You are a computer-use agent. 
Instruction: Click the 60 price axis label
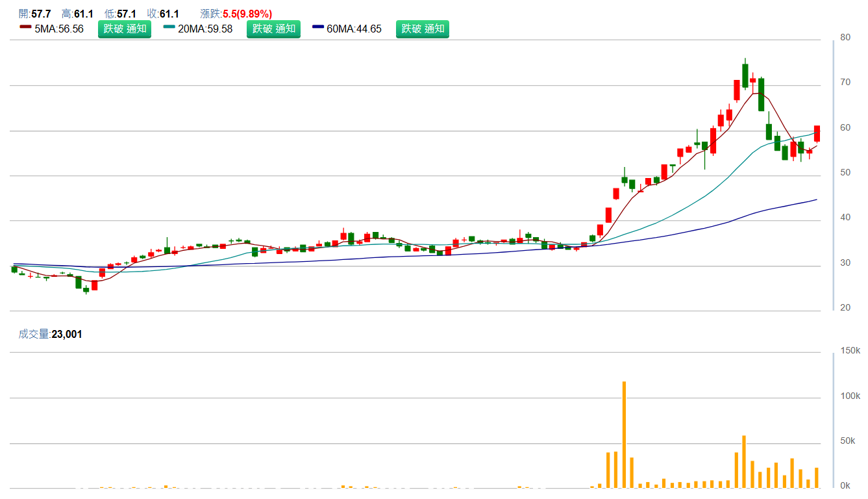click(x=845, y=128)
